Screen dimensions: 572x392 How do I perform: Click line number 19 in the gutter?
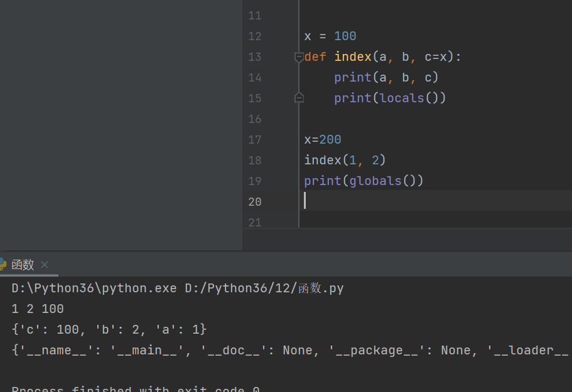pos(255,181)
